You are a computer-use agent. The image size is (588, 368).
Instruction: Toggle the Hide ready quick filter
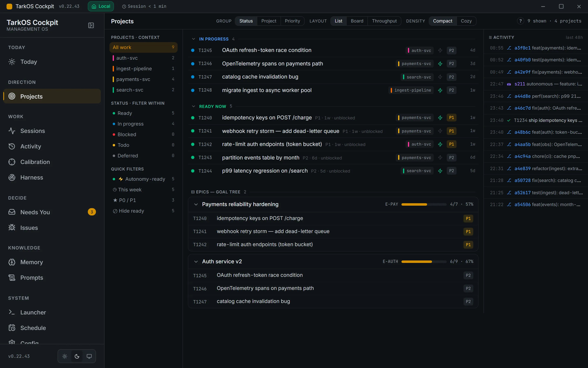click(x=143, y=211)
